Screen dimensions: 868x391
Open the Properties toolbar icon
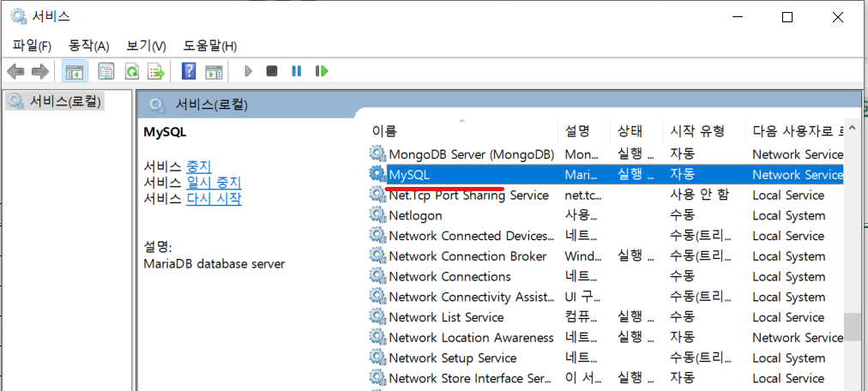pos(105,71)
